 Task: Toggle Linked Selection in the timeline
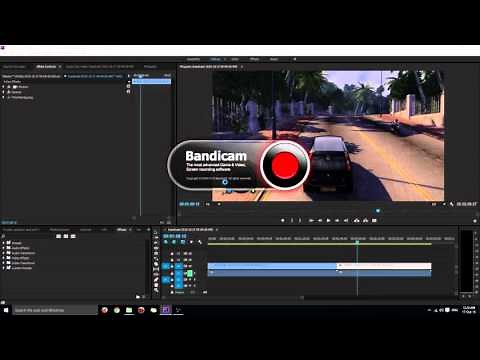(x=183, y=242)
